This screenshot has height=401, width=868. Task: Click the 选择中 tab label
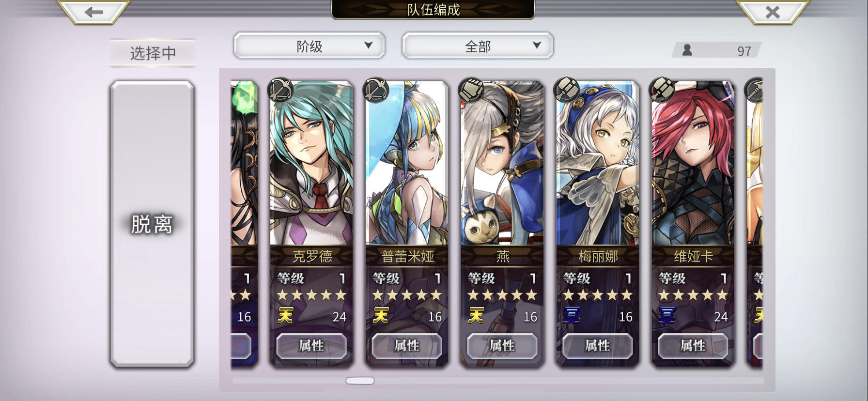[153, 53]
